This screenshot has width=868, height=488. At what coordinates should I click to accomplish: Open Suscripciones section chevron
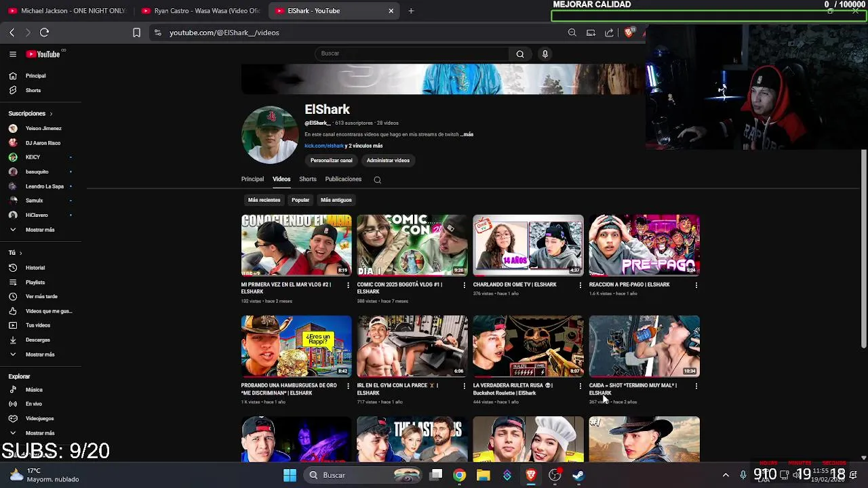[51, 114]
